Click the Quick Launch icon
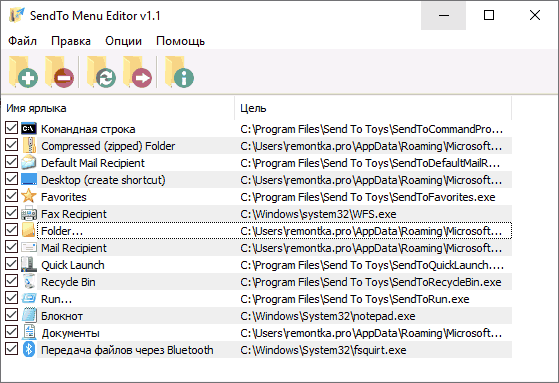Image resolution: width=559 pixels, height=383 pixels. (29, 265)
